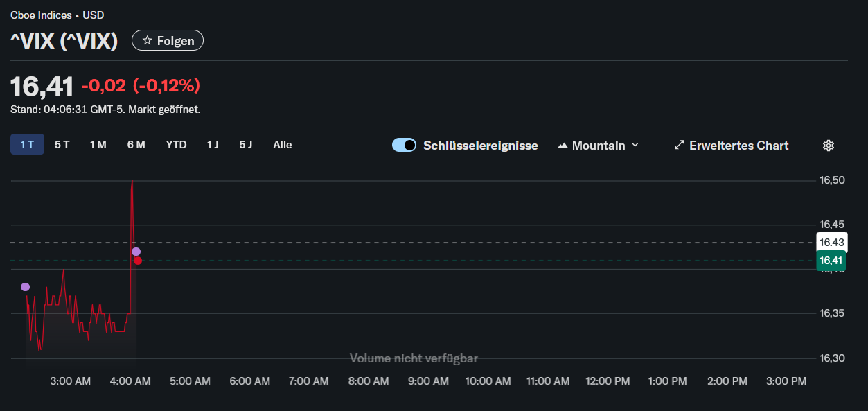Expand the Mountain dropdown chevron
The image size is (868, 411).
(x=635, y=146)
